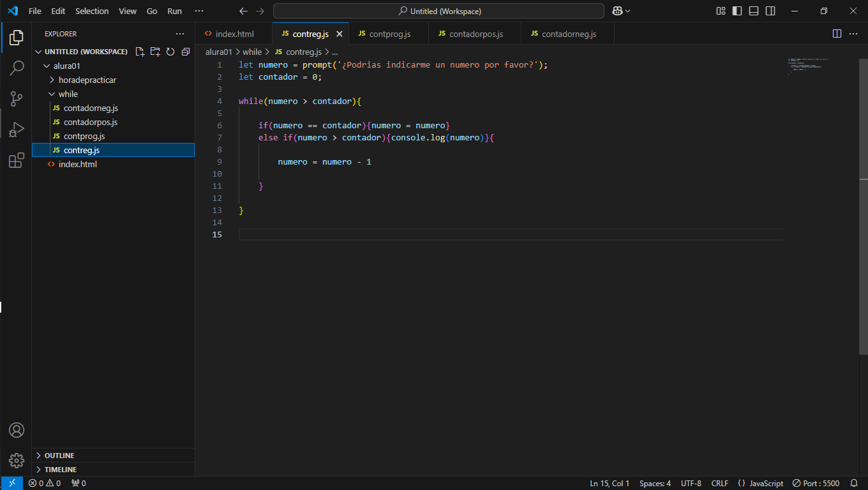The image size is (868, 490).
Task: Change file encoding via UTF-8
Action: (691, 483)
